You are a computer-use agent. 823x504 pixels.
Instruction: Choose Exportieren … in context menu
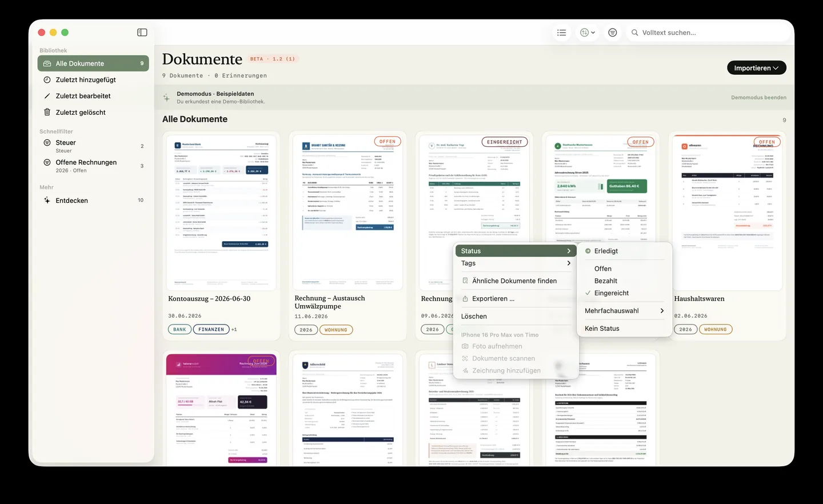click(516, 299)
